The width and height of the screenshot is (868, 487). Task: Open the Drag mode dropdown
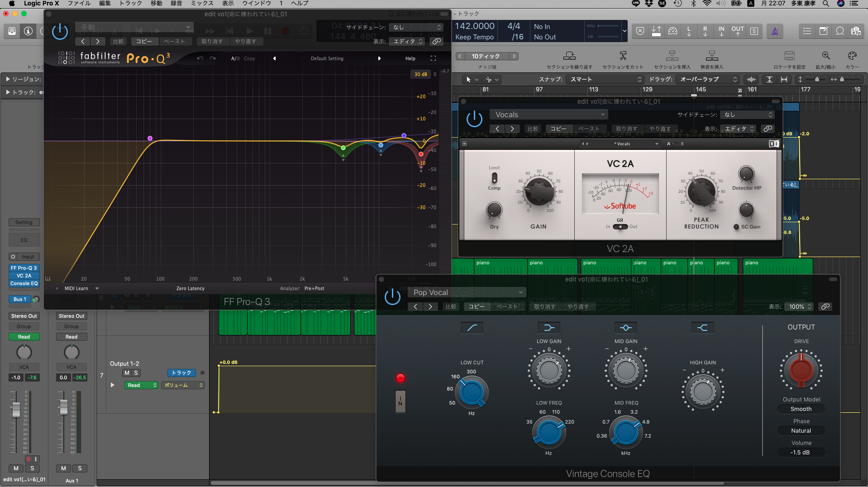(708, 80)
